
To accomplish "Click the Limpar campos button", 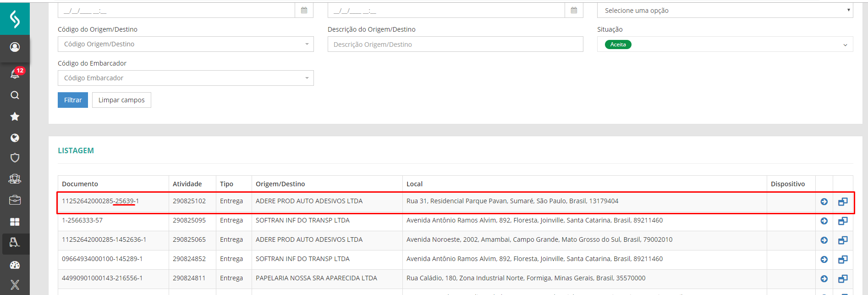I will point(121,100).
